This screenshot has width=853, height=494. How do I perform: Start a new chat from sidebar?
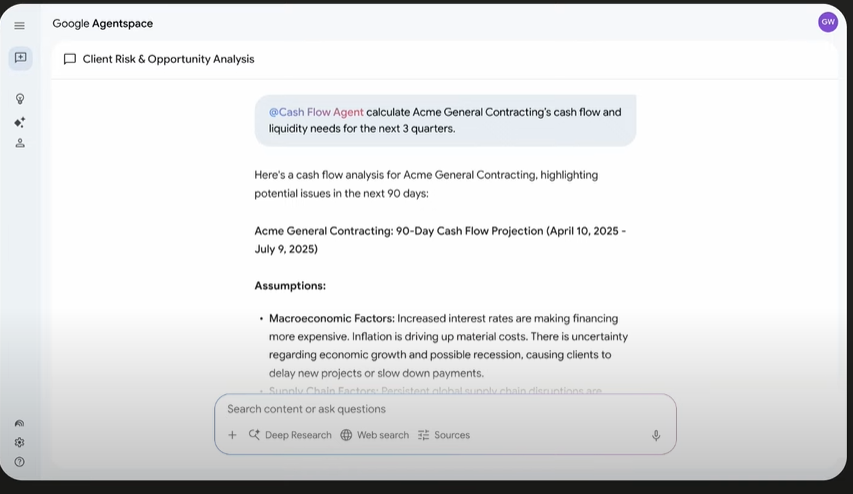pyautogui.click(x=20, y=58)
